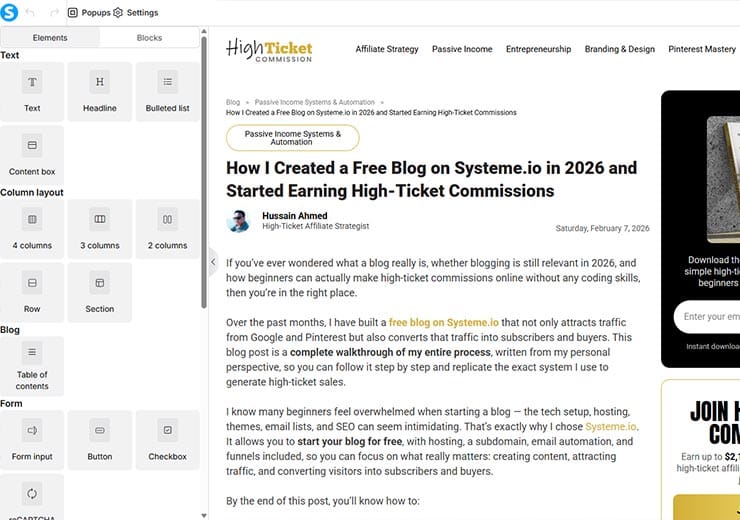Switch to the Elements tab
This screenshot has width=740, height=520.
50,38
